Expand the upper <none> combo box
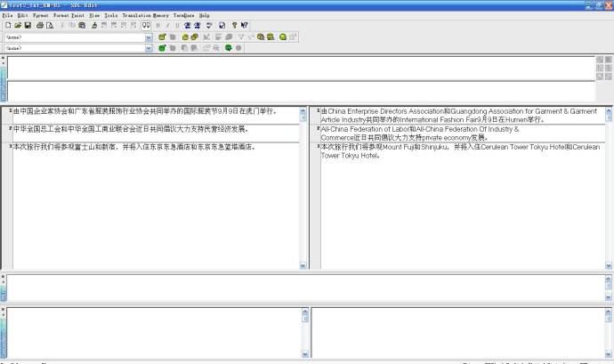The image size is (614, 364). pyautogui.click(x=149, y=37)
